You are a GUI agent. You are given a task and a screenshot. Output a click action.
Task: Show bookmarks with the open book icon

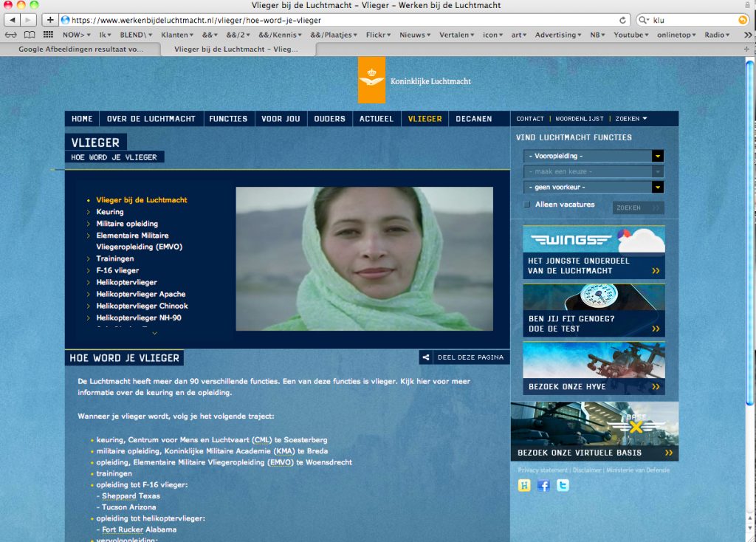(30, 35)
